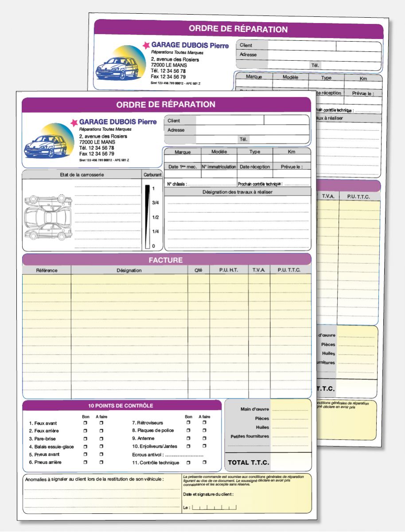Select the 1/2 fuel level on Carburant gauge
This screenshot has height=532, width=405.
click(x=155, y=217)
